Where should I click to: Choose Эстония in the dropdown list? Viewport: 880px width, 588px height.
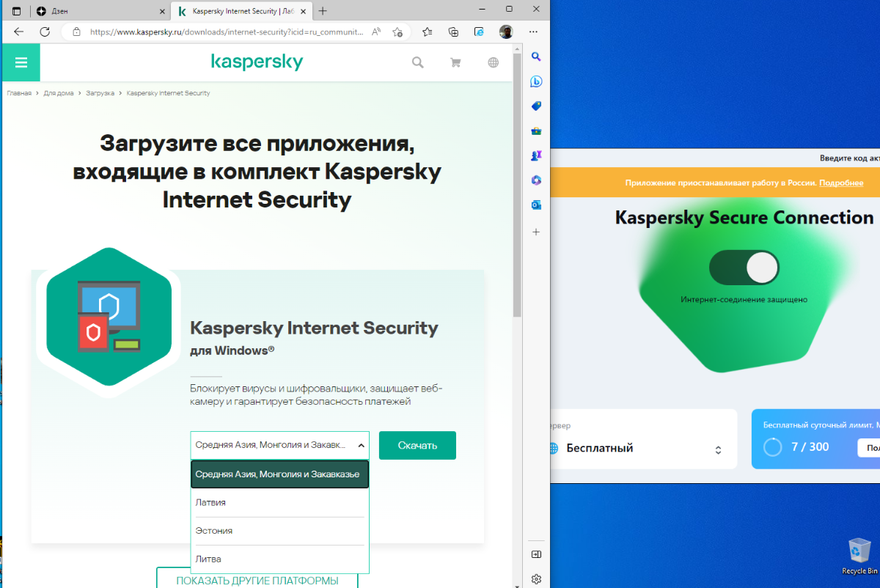click(x=279, y=531)
